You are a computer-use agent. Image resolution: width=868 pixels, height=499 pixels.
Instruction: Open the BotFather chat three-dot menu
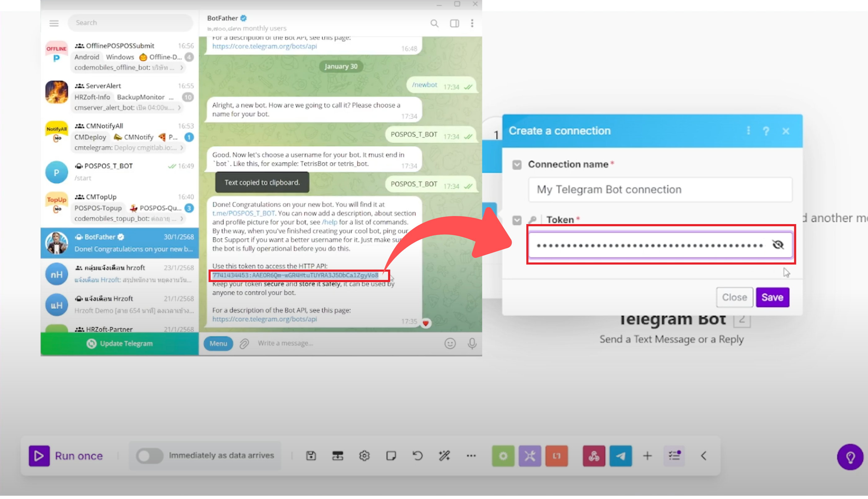472,23
